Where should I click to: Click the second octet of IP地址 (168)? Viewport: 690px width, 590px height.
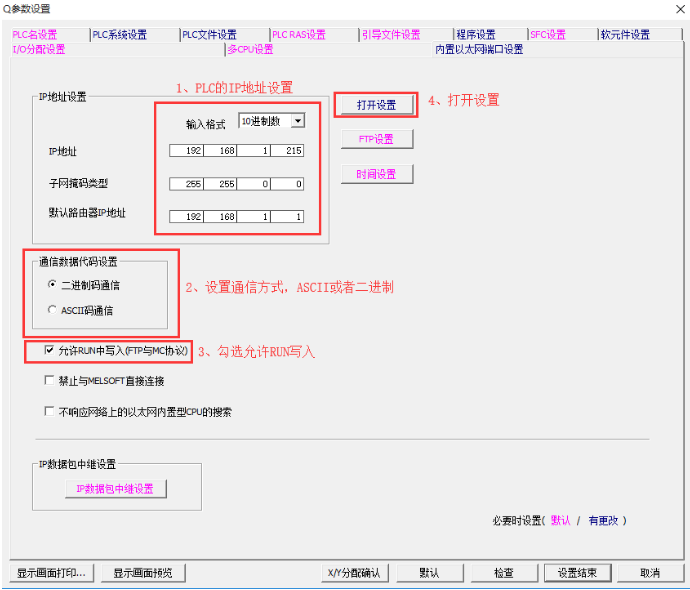(220, 150)
